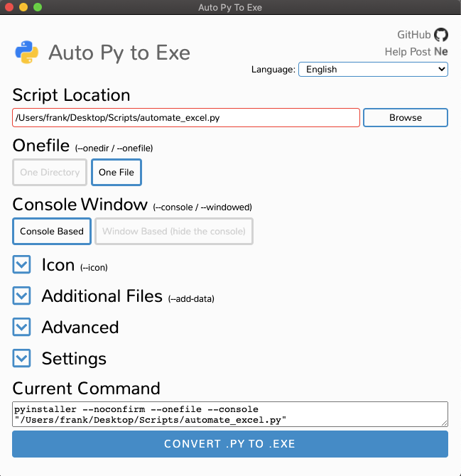Click the Script Location path field

point(186,117)
